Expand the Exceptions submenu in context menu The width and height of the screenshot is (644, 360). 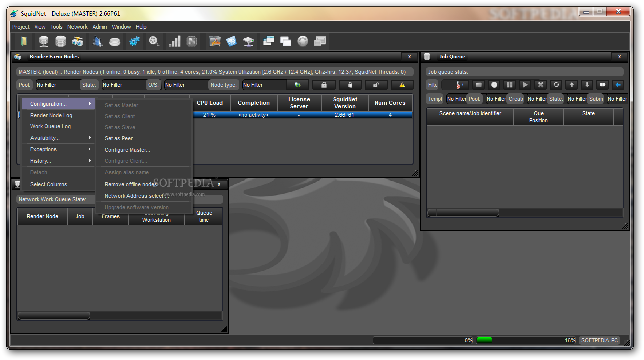click(x=58, y=149)
